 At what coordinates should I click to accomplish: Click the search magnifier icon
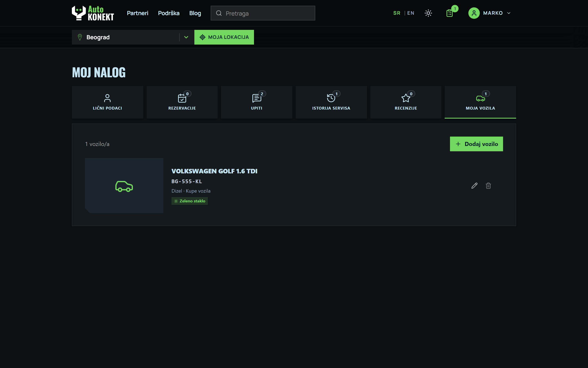(x=219, y=13)
